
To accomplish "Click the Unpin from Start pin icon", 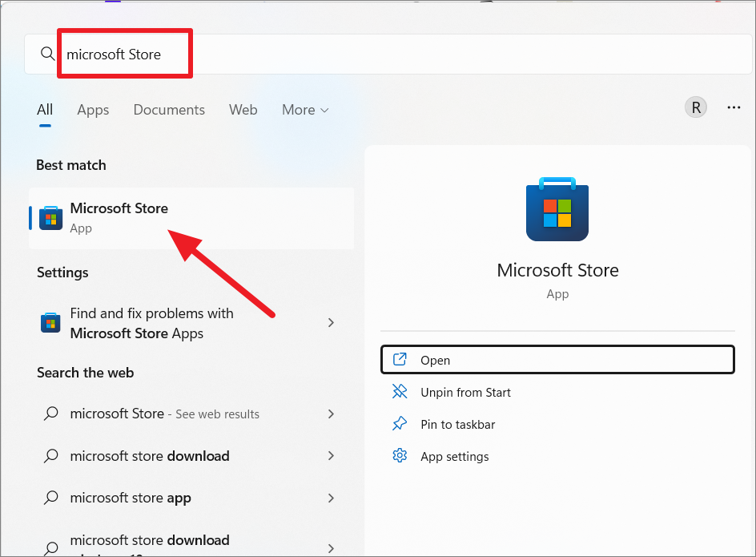I will click(x=400, y=391).
